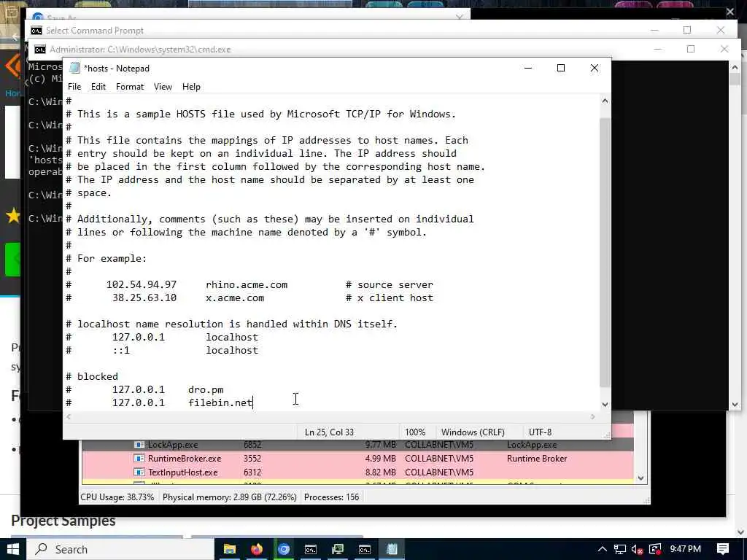Click Notepad horizontal scrollbar right arrow

click(592, 416)
